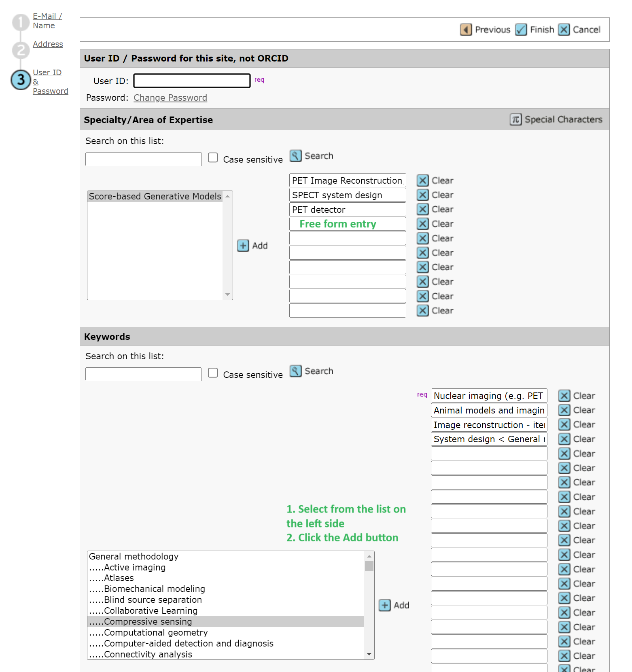
Task: Open the Change Password link
Action: 170,98
